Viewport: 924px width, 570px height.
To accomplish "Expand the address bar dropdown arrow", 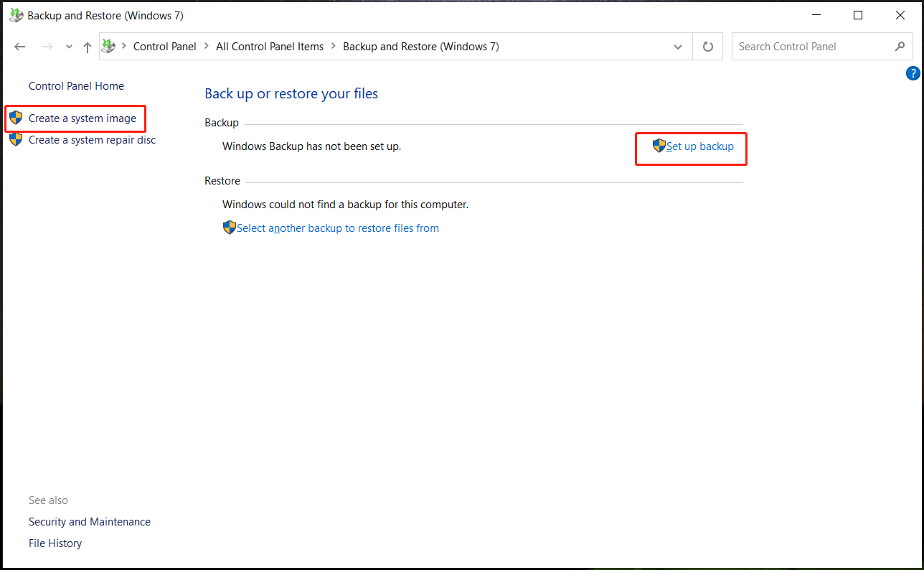I will pos(677,46).
